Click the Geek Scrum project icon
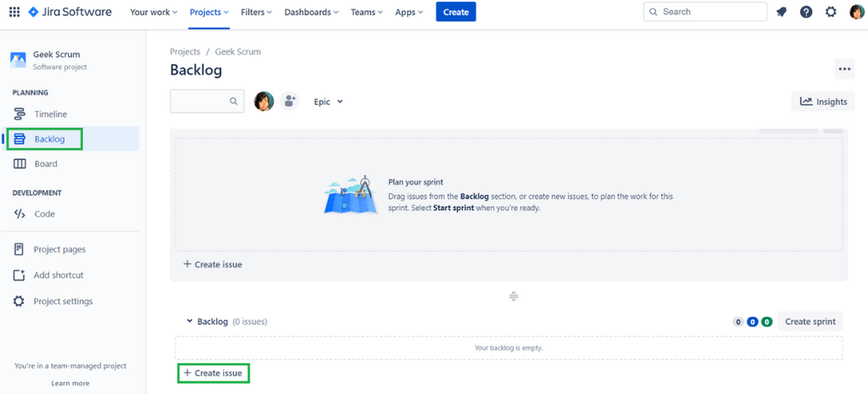The width and height of the screenshot is (868, 394). point(19,60)
